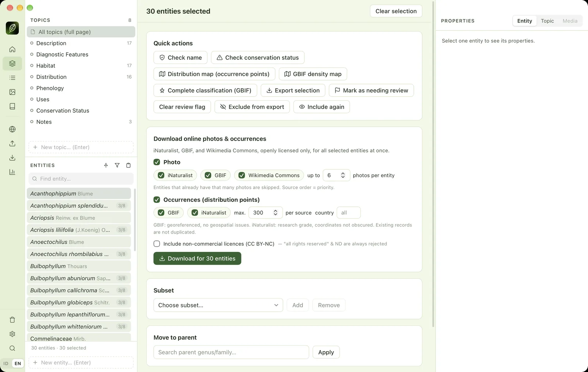Open the settings gear icon
588x372 pixels.
(12, 334)
